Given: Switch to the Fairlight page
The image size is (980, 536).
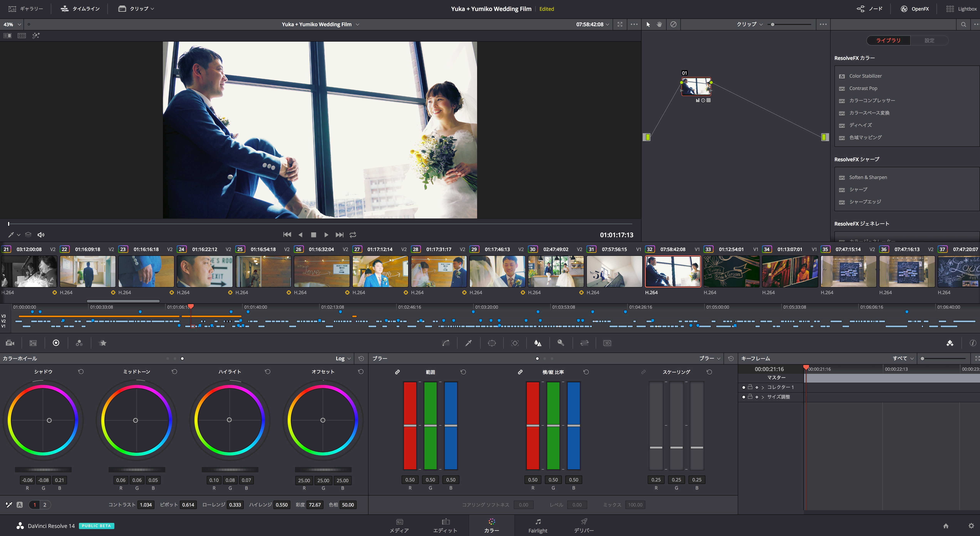Looking at the screenshot, I should coord(538,526).
